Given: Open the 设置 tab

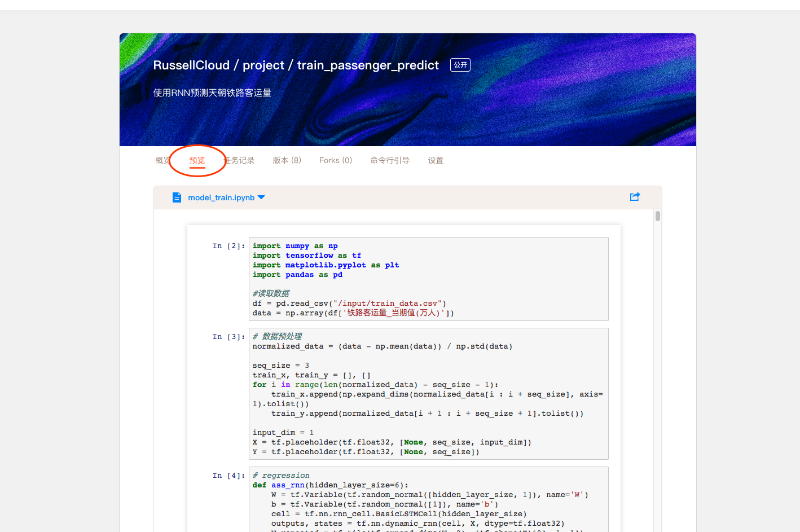Looking at the screenshot, I should point(436,161).
